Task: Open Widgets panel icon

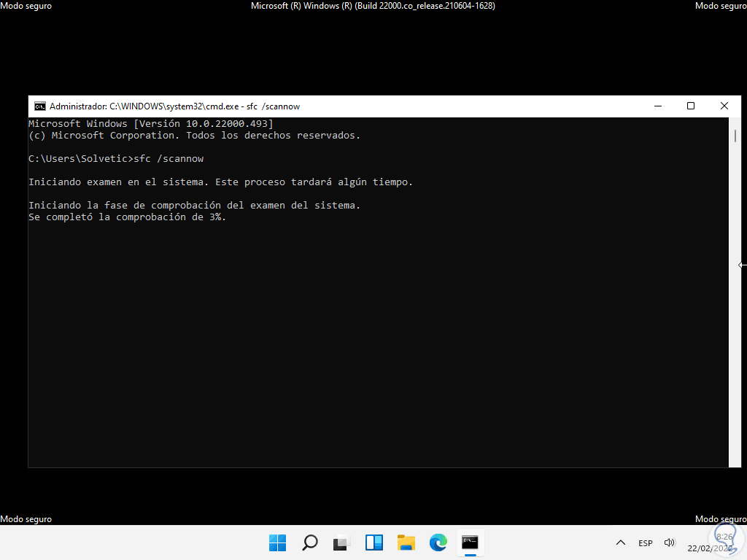Action: (x=374, y=542)
